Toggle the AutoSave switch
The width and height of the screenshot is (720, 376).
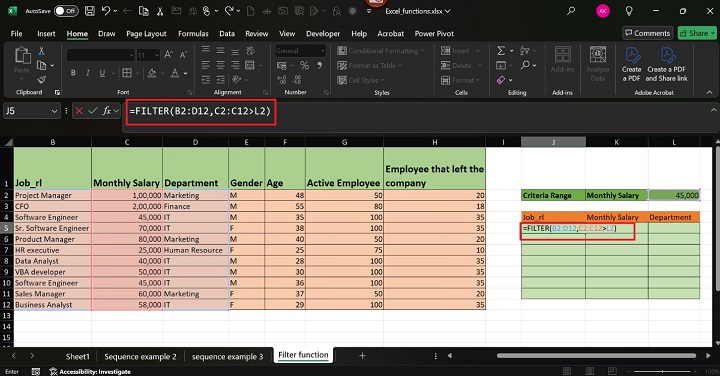tap(66, 11)
